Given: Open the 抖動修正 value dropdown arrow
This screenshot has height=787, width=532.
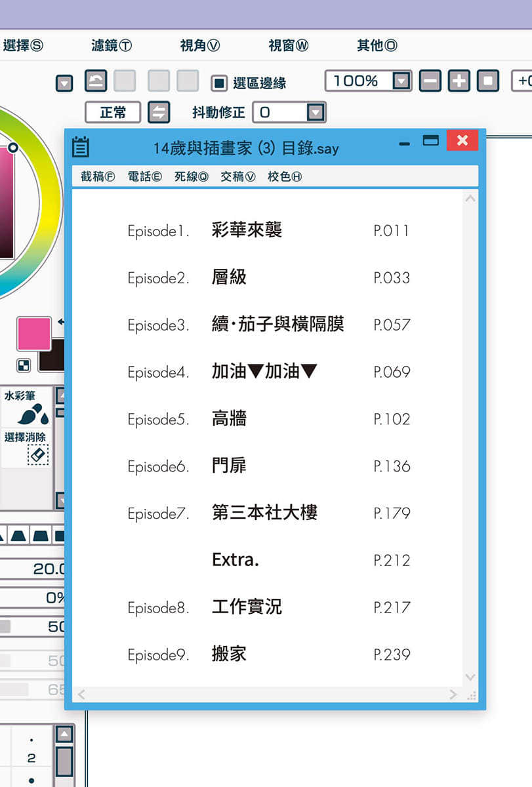Looking at the screenshot, I should 316,112.
